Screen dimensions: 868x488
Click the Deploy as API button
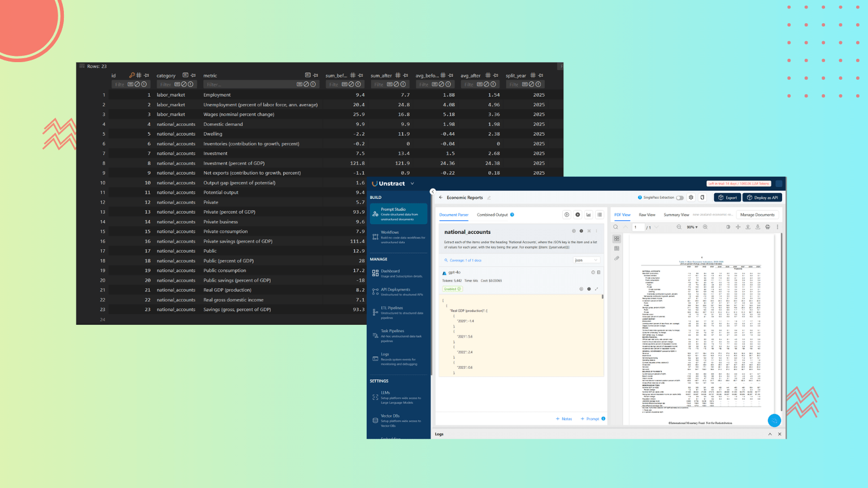click(x=762, y=198)
